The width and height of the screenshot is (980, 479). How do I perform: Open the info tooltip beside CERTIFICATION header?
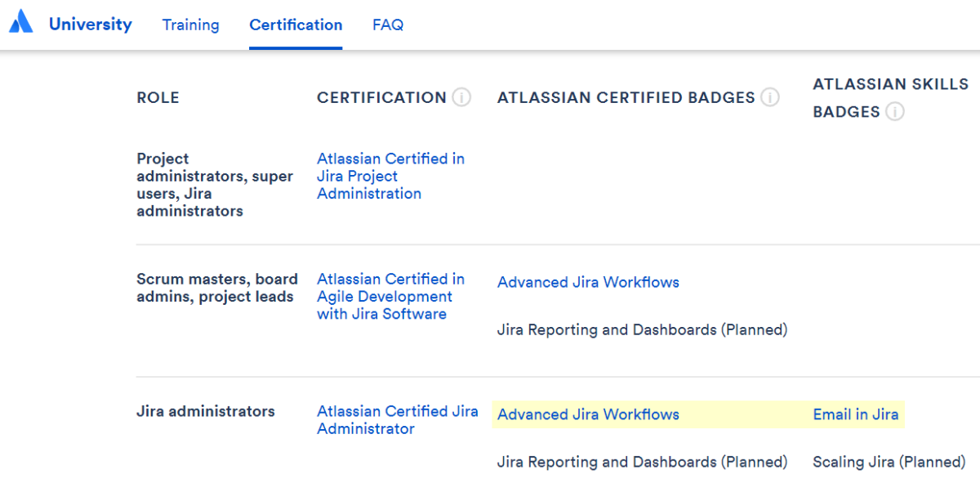click(463, 96)
